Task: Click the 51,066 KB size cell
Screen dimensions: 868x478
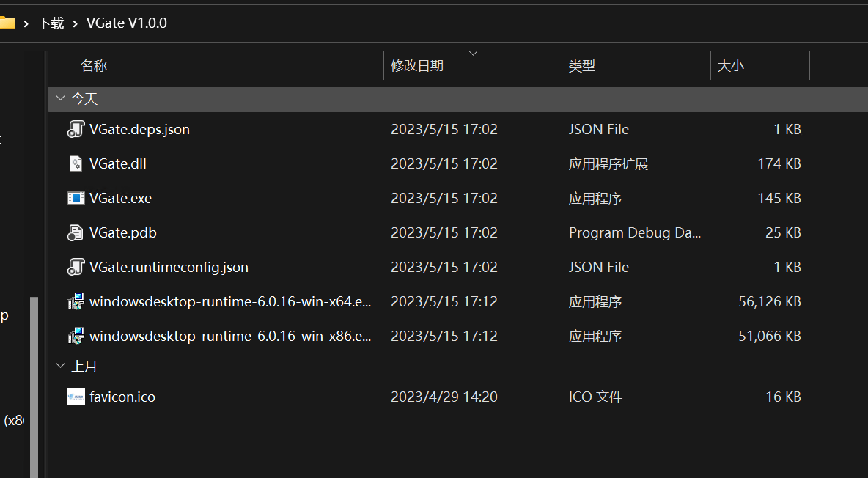Action: tap(770, 336)
